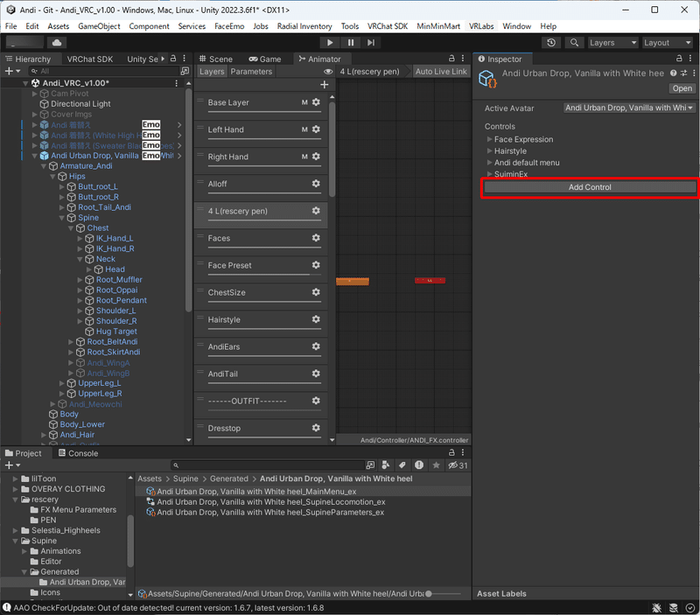Open Dresstop layer settings gear
700x615 pixels.
pos(316,428)
